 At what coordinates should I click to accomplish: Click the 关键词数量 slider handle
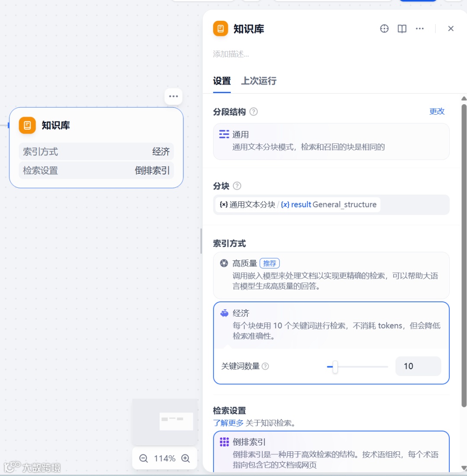(335, 367)
